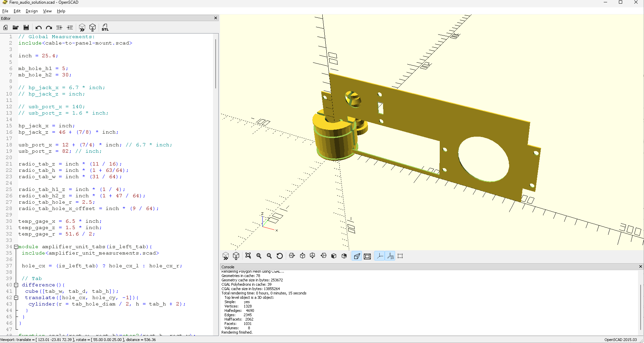Viewport: 644px width, 343px height.
Task: Switch to the Front view
Action: click(334, 256)
